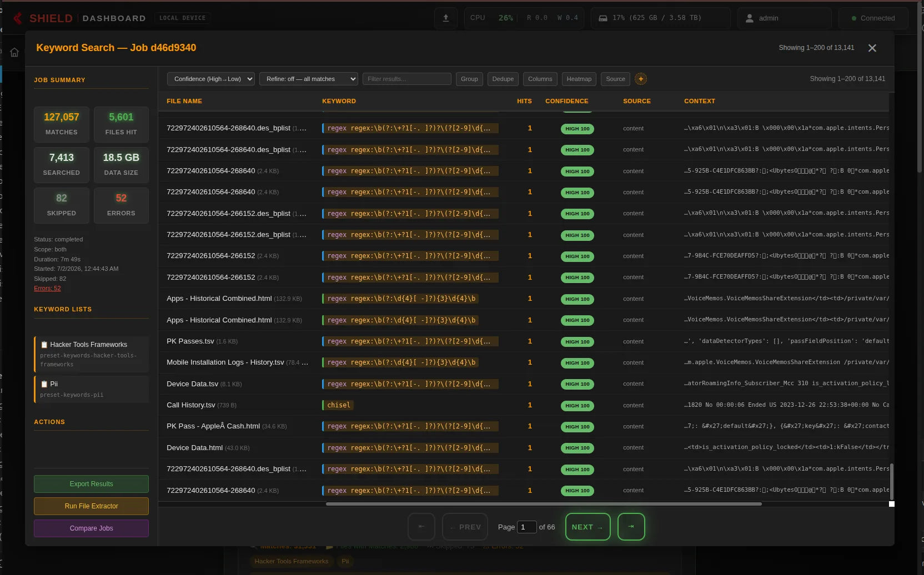
Task: Click the PREV page button
Action: (x=465, y=527)
